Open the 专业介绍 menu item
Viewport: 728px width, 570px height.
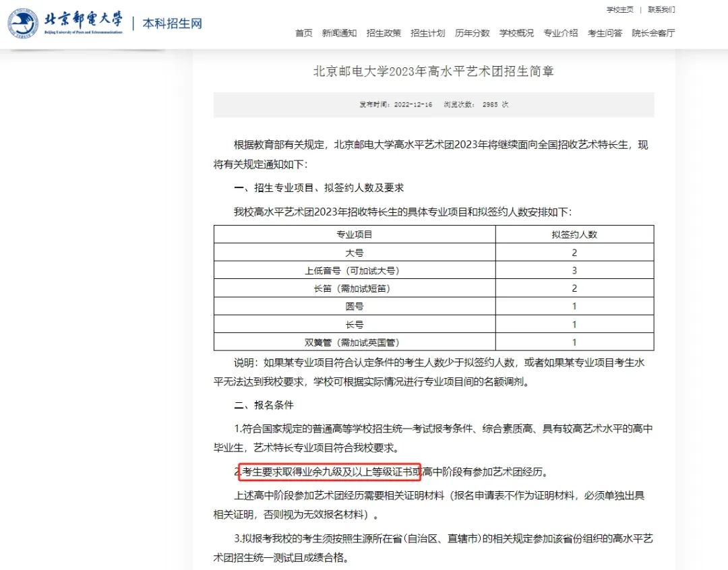(560, 33)
